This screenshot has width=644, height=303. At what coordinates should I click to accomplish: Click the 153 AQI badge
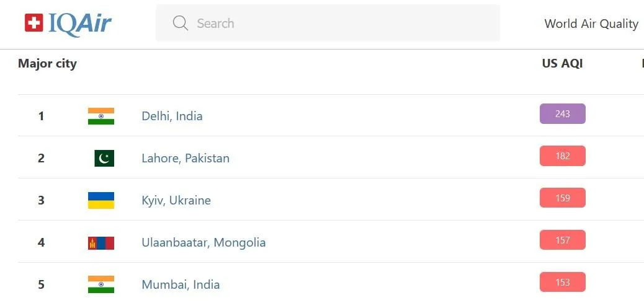pos(562,283)
